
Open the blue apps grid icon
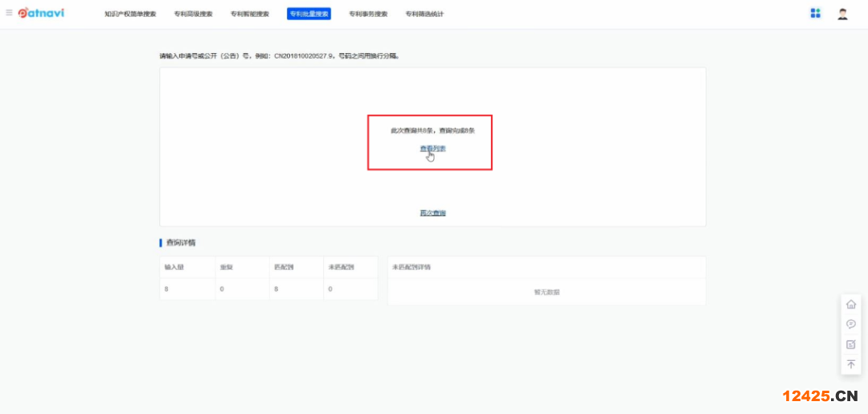point(815,13)
